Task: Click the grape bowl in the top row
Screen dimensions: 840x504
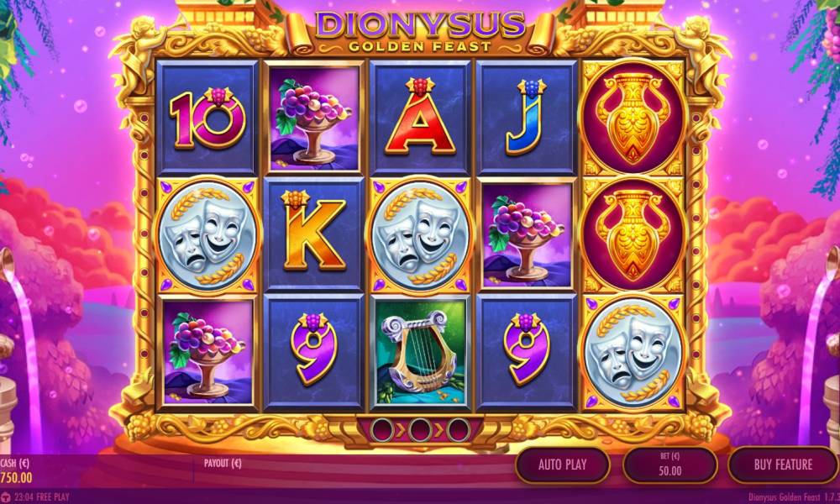Action: point(313,117)
